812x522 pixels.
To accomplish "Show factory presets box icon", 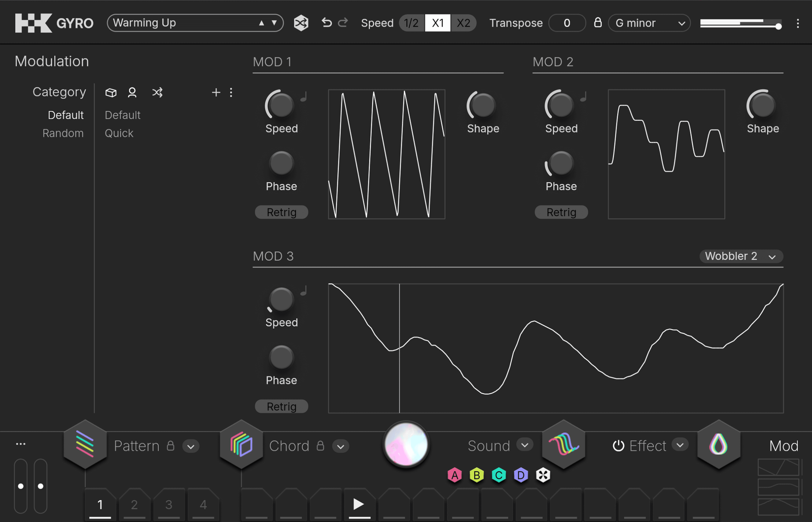I will [111, 92].
